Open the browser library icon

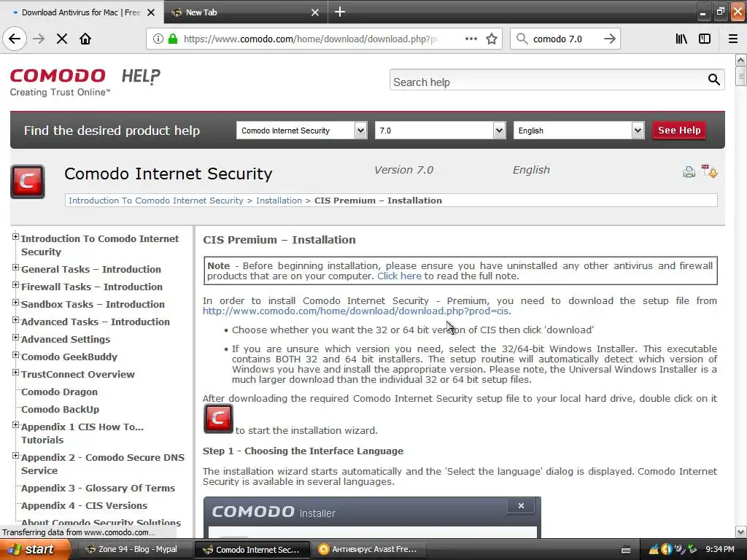pos(681,39)
